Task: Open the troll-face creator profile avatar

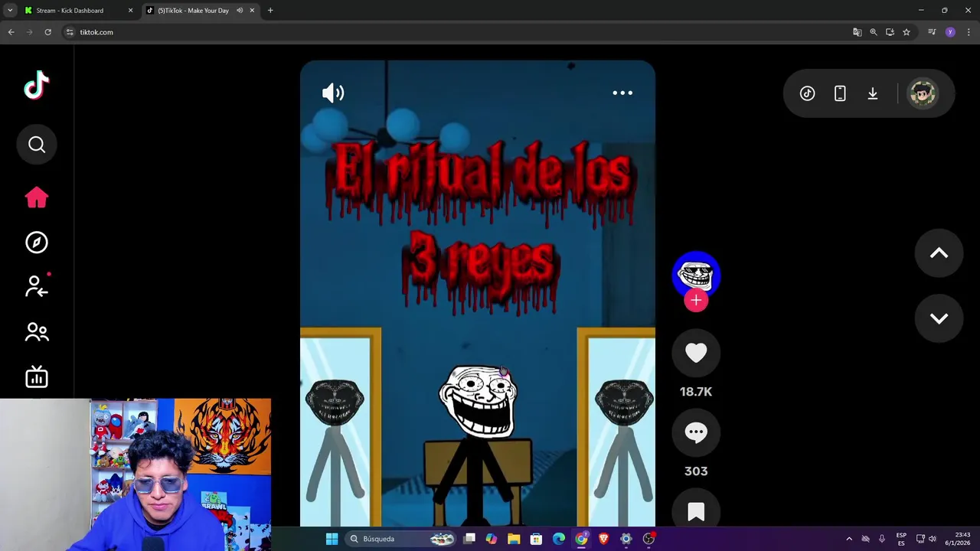Action: tap(696, 275)
